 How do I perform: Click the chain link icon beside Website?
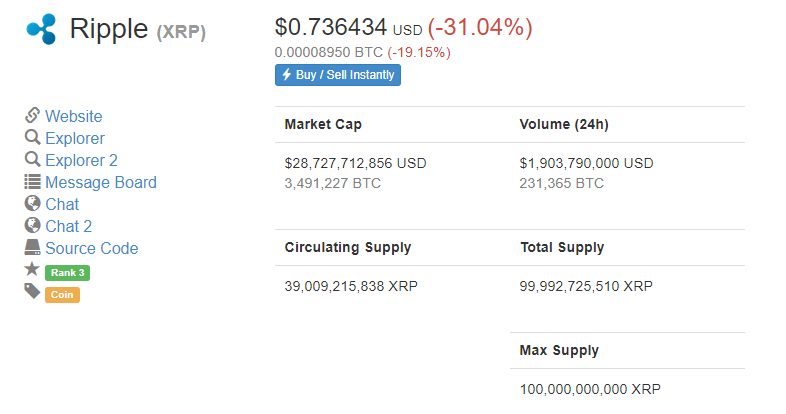pos(32,115)
